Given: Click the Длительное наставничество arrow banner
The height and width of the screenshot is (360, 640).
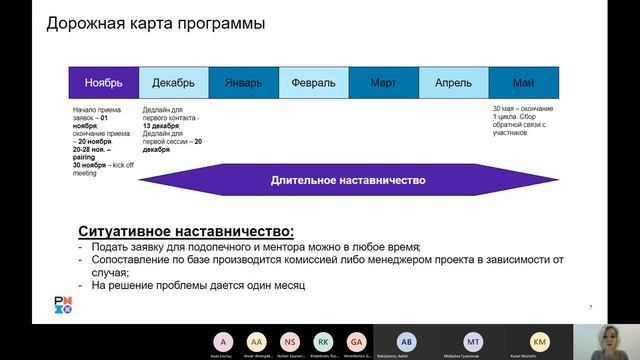Looking at the screenshot, I should (x=349, y=180).
